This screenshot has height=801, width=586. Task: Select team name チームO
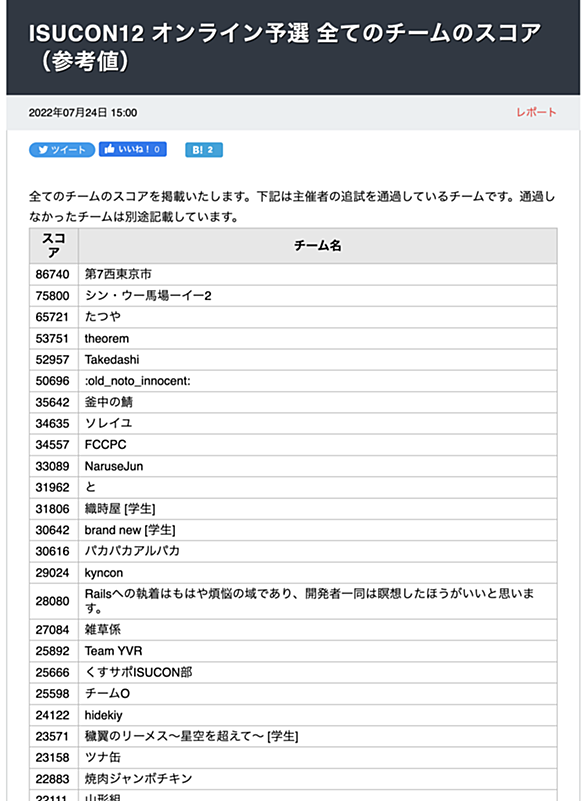107,694
